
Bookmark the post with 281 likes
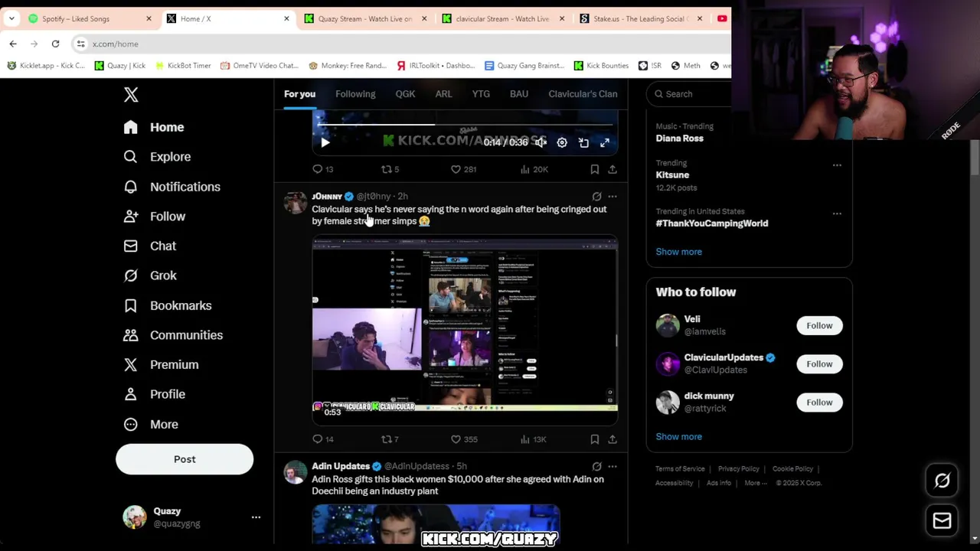(594, 169)
